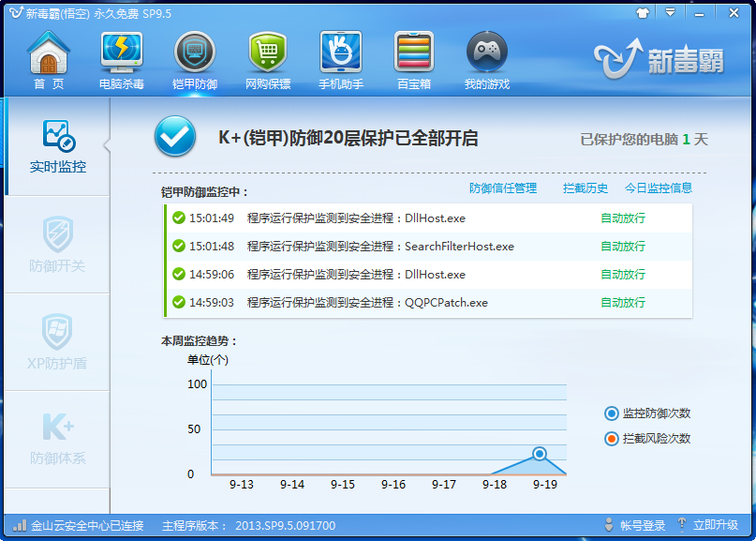Toggle the 监控防御次数 legend radio
This screenshot has width=756, height=541.
click(612, 413)
